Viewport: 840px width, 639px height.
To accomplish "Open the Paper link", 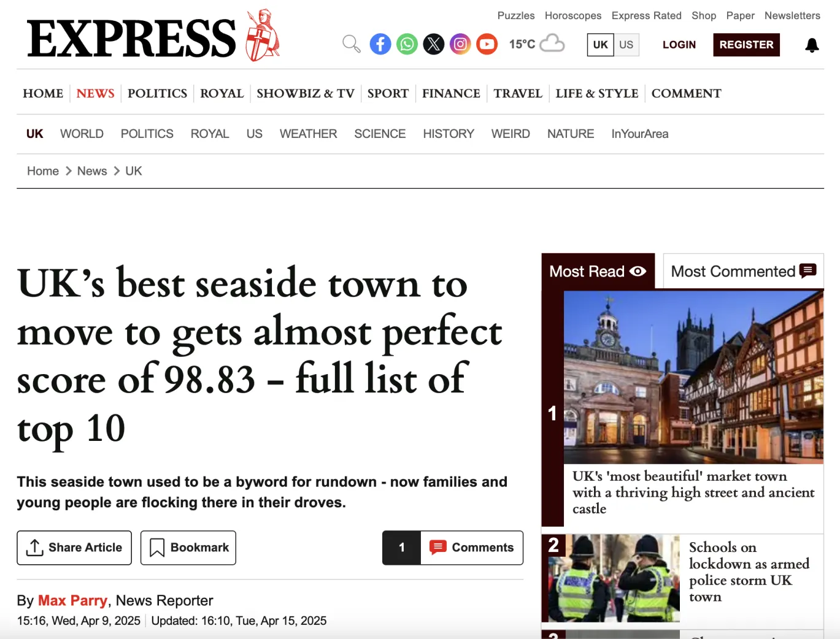I will pyautogui.click(x=740, y=15).
